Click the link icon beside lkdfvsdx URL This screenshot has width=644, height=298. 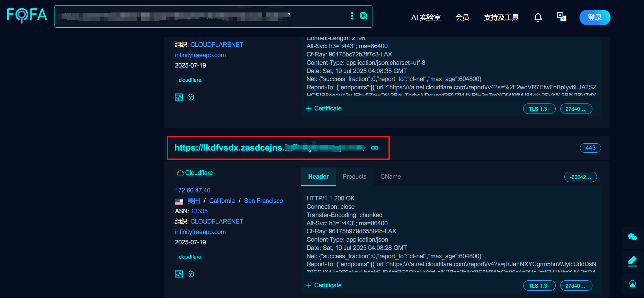pos(375,148)
